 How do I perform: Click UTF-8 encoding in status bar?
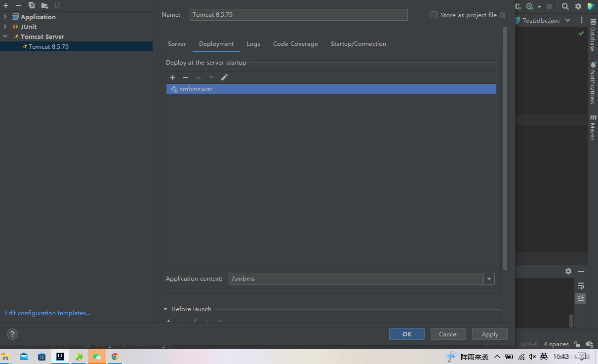529,344
